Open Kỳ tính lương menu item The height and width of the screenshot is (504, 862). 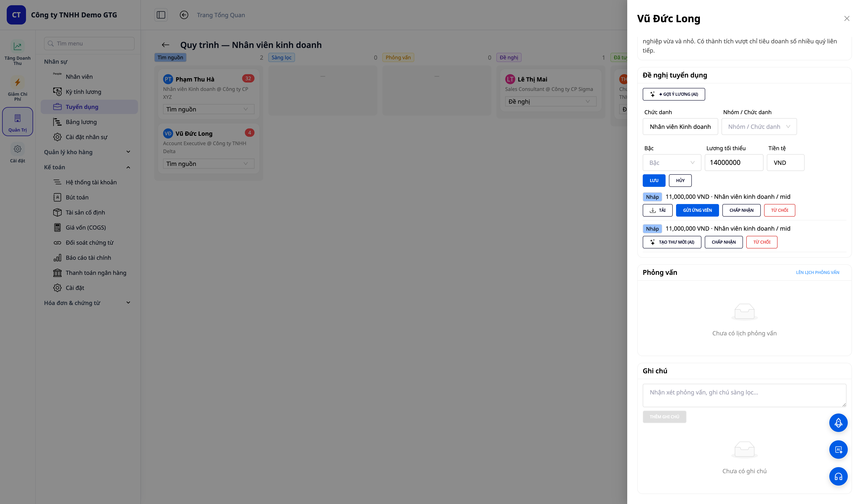point(89,92)
